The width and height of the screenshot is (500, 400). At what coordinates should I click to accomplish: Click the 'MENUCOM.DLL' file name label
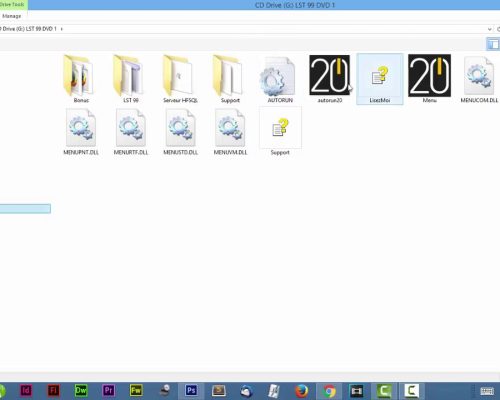[479, 100]
